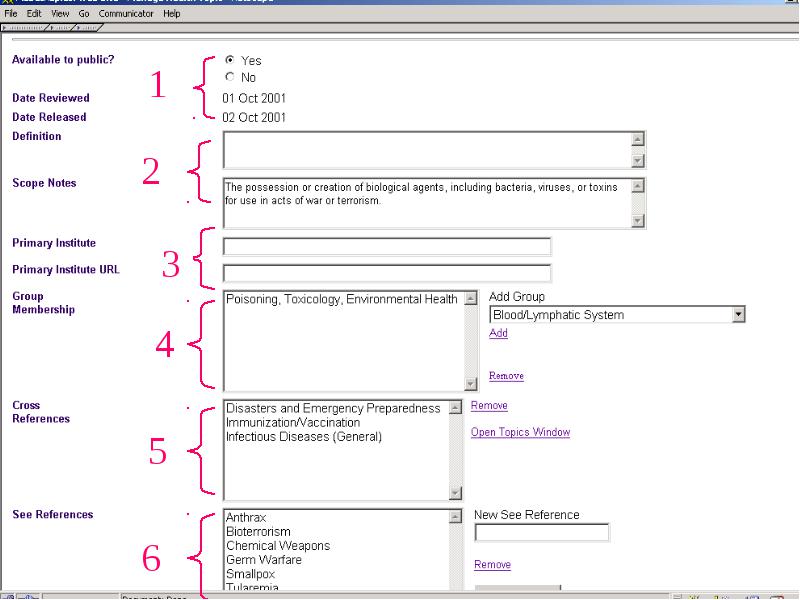Viewport: 800px width, 600px height.
Task: Select 'Anthrax' in See References list
Action: (246, 517)
